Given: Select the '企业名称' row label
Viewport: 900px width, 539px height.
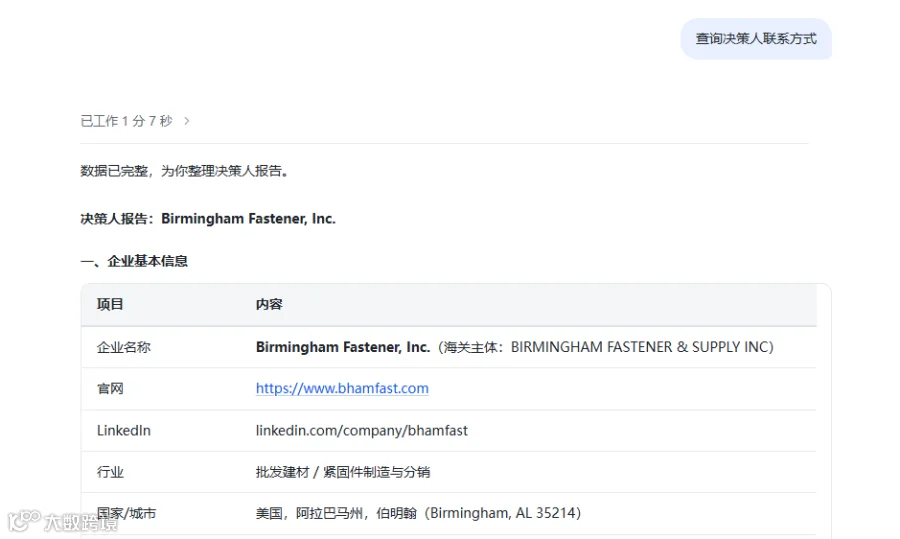Looking at the screenshot, I should 123,347.
